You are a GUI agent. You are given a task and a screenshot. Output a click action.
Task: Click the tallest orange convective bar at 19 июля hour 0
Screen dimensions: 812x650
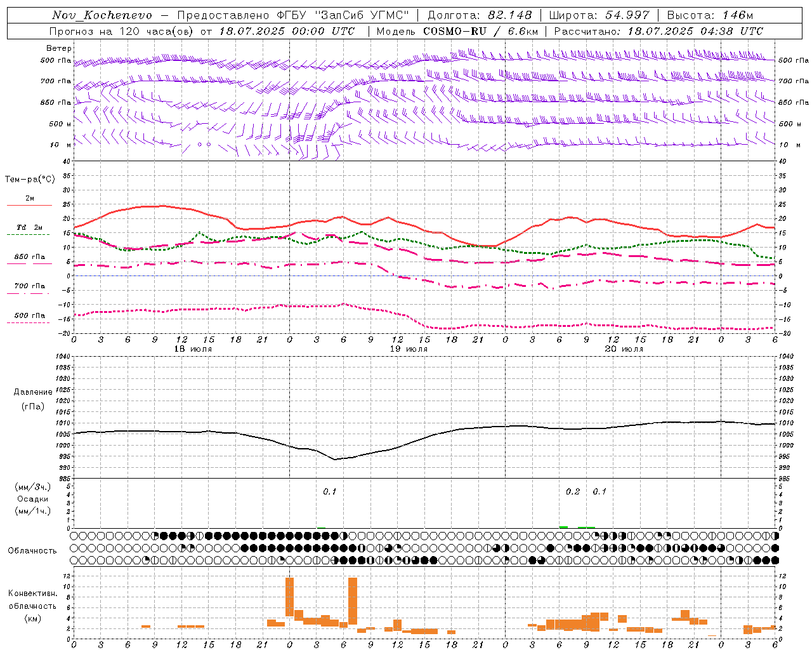click(290, 597)
